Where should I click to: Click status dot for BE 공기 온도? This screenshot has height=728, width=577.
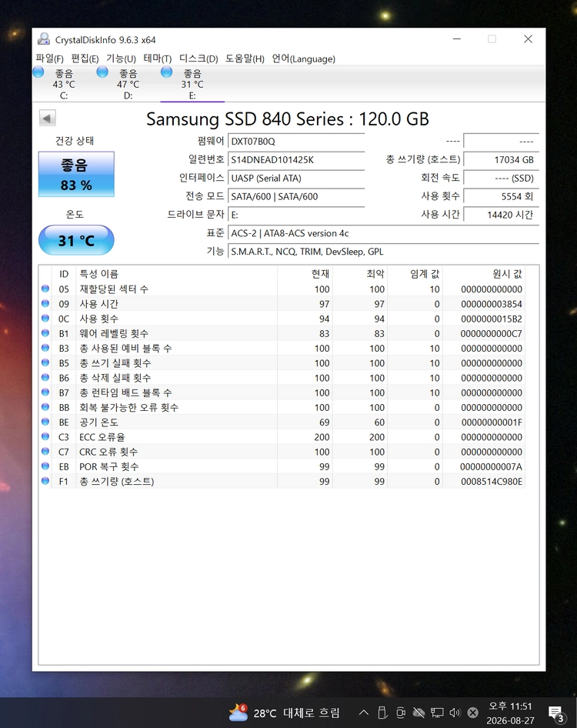pos(45,422)
